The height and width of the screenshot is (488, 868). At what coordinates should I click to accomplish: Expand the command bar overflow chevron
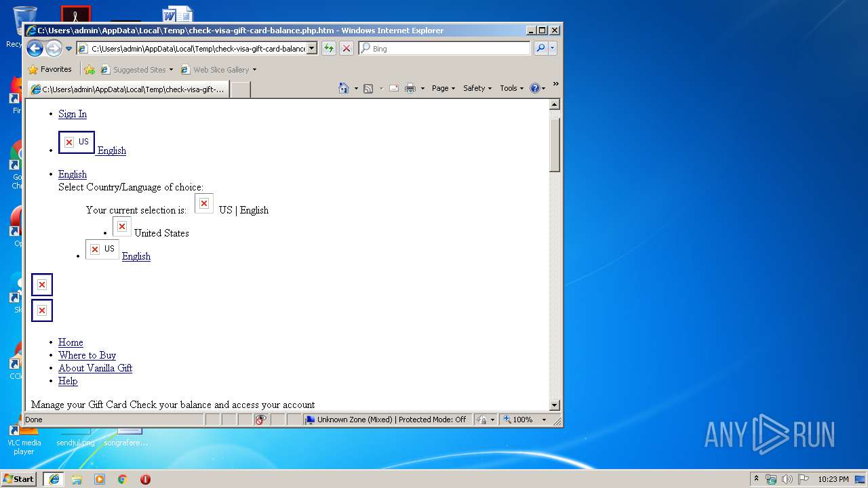coord(555,85)
